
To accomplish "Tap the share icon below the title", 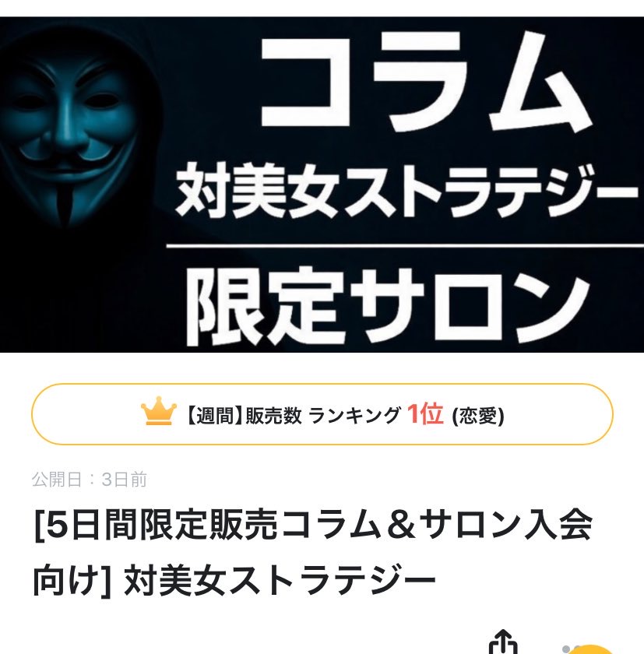I will [x=503, y=642].
